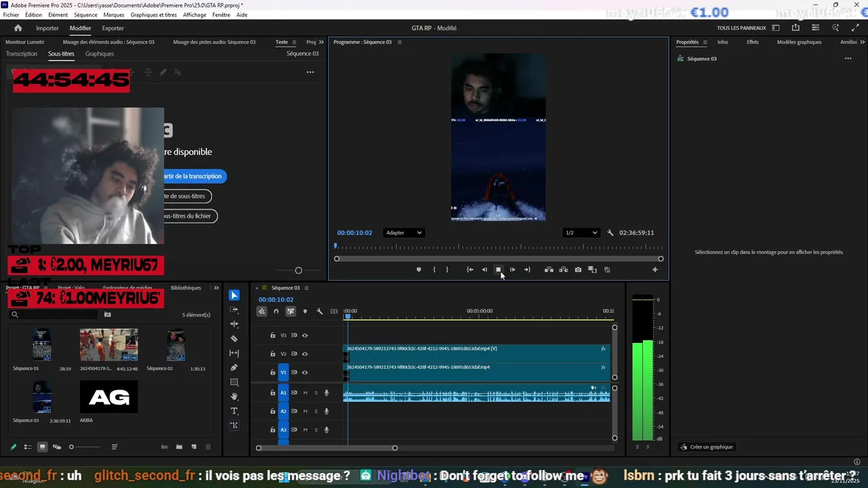Viewport: 868px width, 488px height.
Task: Open Séquence 03 timeline panel menu
Action: tap(306, 288)
